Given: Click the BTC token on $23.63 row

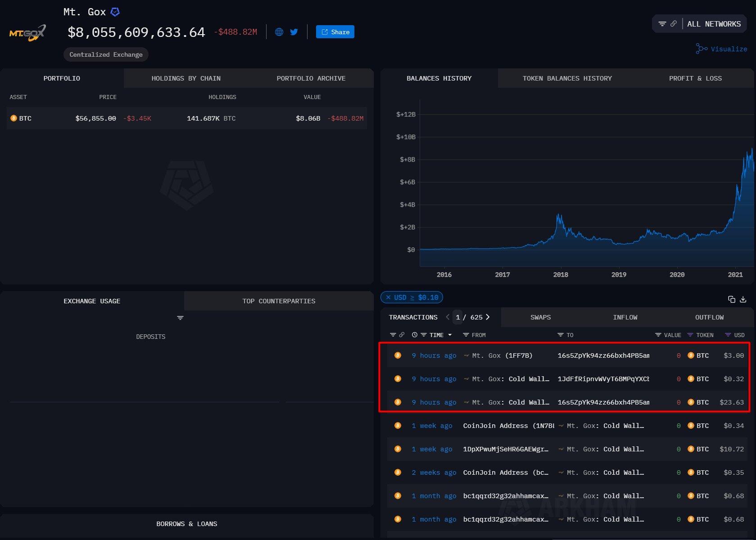Looking at the screenshot, I should pos(698,402).
